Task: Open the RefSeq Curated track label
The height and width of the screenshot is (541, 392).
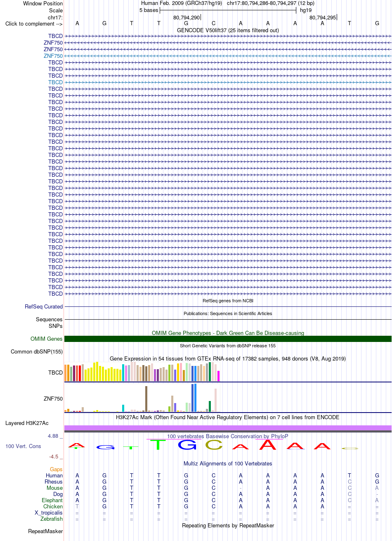Action: 44,306
